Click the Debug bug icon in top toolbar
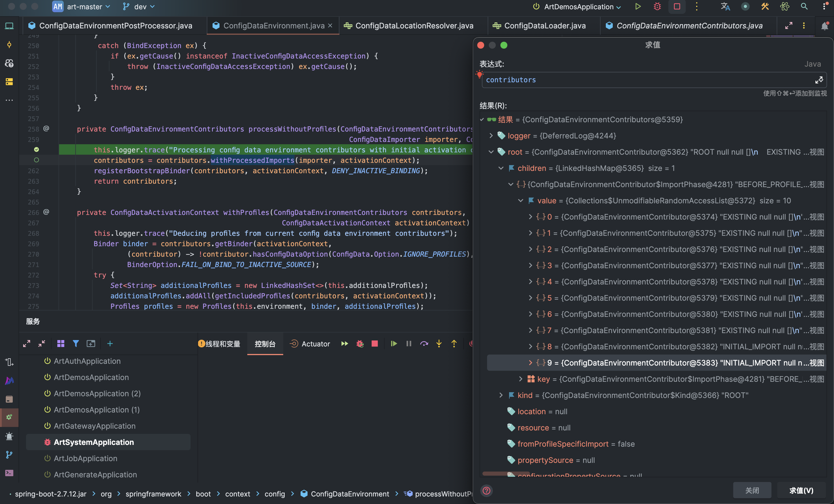This screenshot has height=504, width=834. pos(657,6)
